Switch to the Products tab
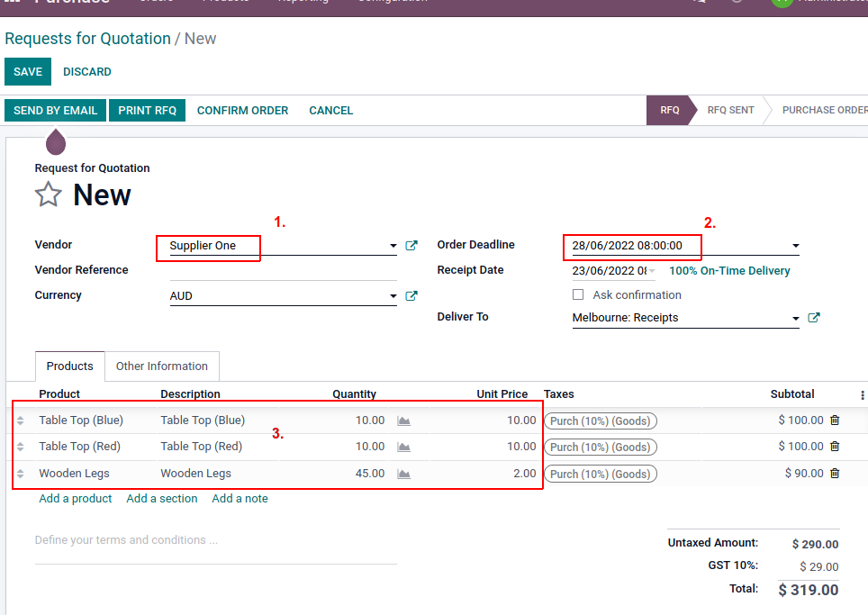The width and height of the screenshot is (868, 615). pos(69,366)
